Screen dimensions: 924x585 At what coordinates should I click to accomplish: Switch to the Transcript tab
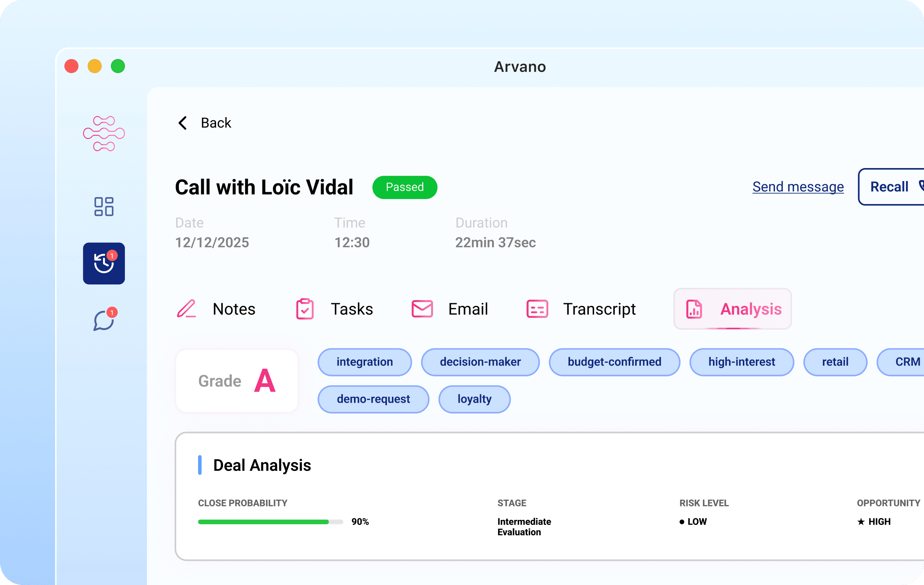599,309
